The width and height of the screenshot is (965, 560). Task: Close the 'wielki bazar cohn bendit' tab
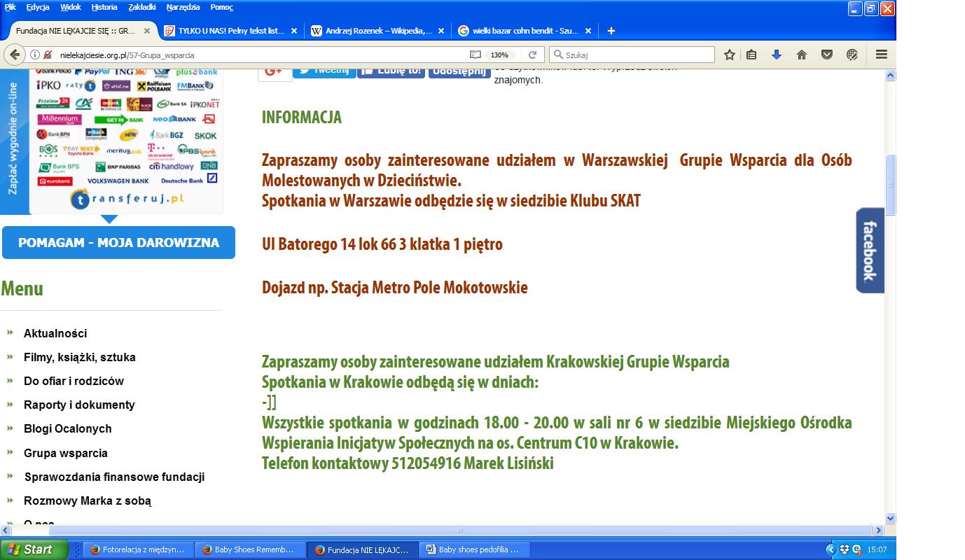pos(588,31)
